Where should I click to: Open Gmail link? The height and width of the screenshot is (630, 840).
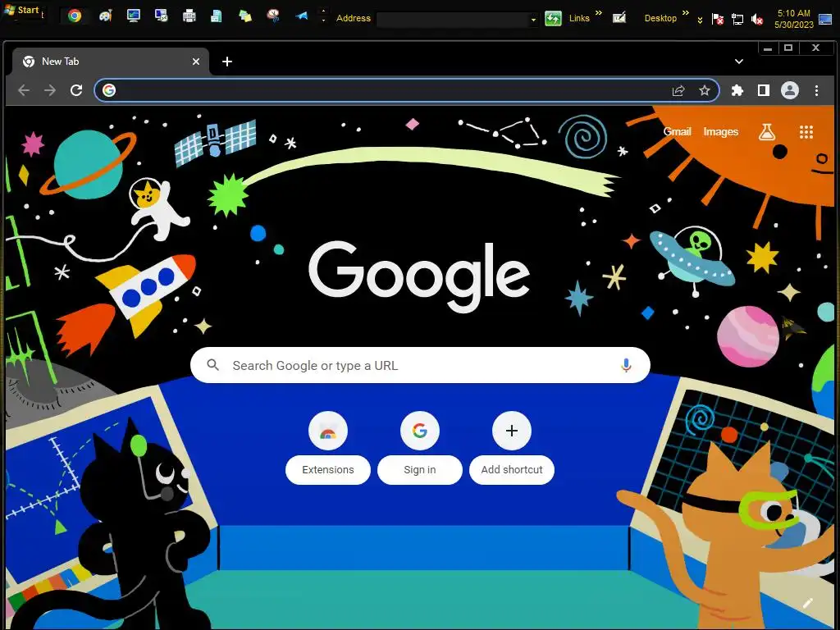point(677,132)
